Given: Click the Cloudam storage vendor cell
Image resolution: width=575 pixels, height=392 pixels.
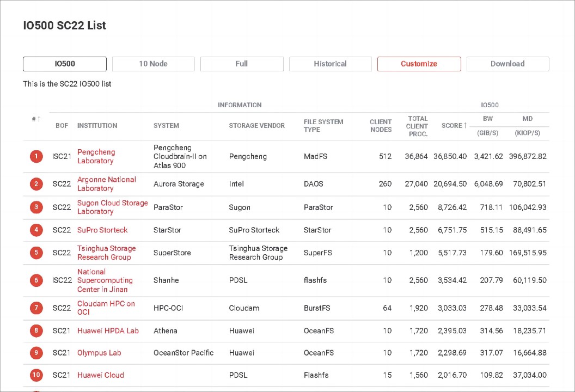Looking at the screenshot, I should coord(244,308).
